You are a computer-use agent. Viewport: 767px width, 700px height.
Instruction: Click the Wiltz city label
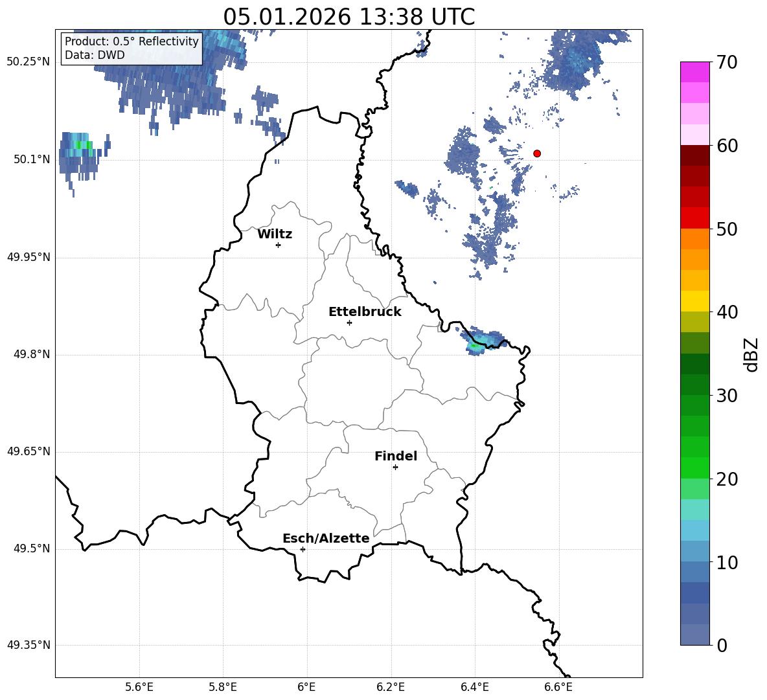coord(275,234)
